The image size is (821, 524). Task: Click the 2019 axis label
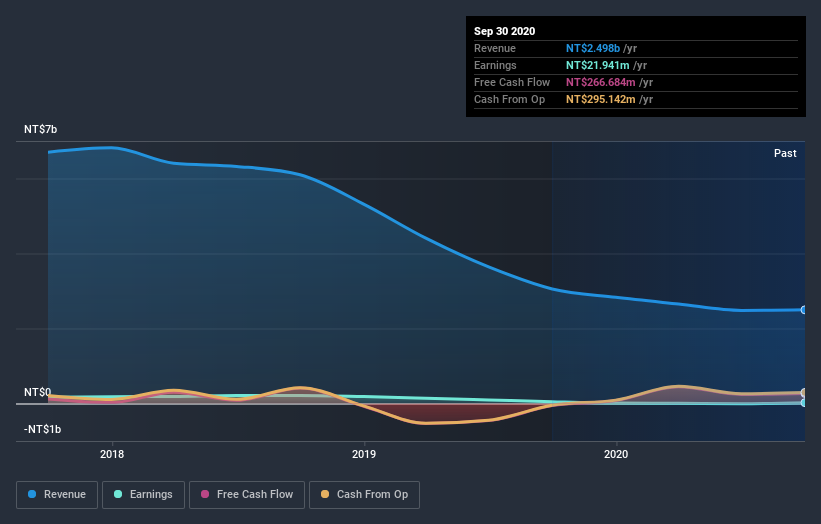364,454
